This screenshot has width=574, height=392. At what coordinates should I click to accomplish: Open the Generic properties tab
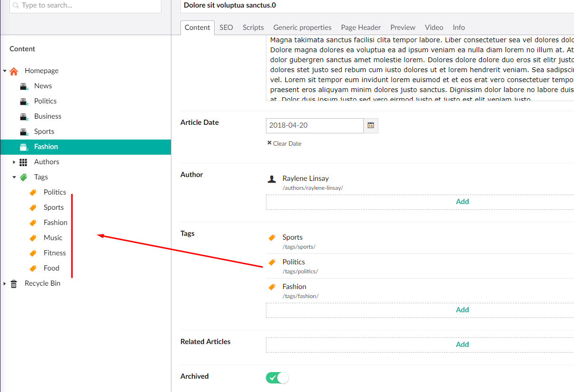tap(302, 28)
